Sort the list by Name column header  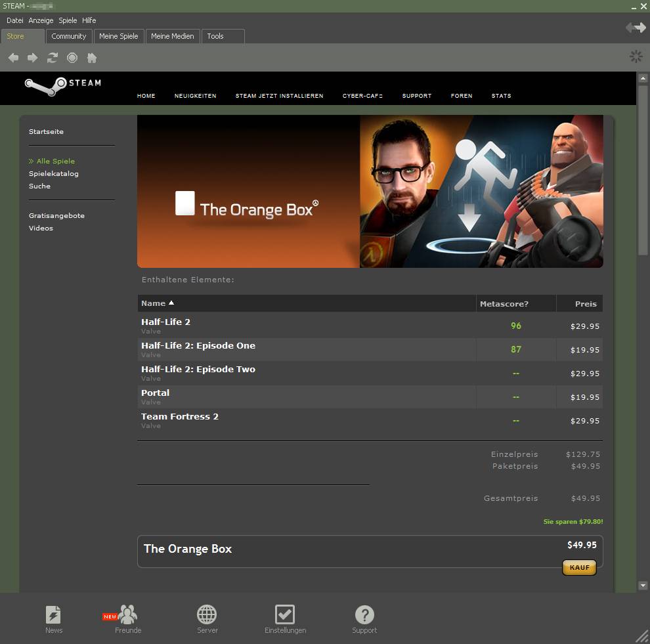point(154,303)
